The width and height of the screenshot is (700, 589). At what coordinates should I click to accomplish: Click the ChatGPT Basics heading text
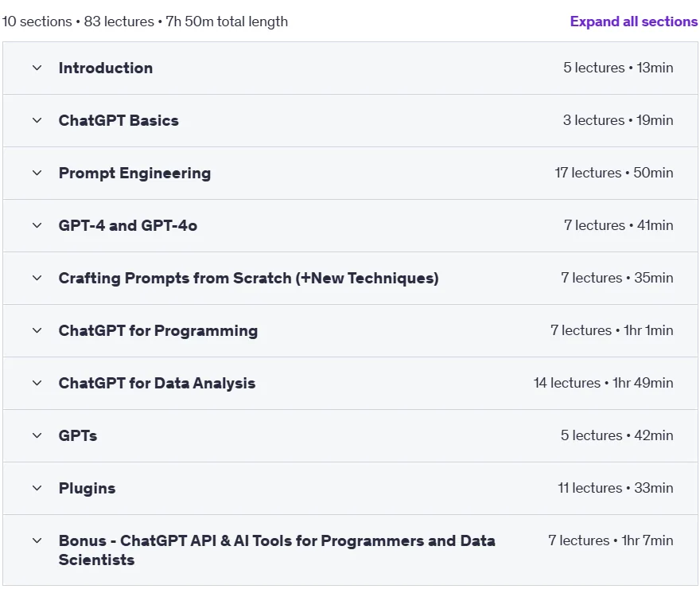(x=119, y=120)
